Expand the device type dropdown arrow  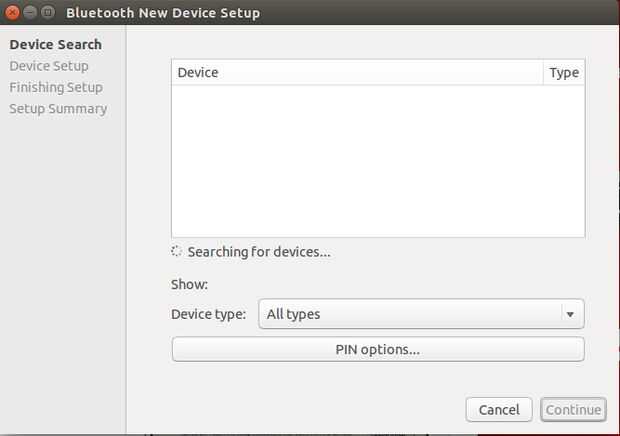pyautogui.click(x=570, y=314)
